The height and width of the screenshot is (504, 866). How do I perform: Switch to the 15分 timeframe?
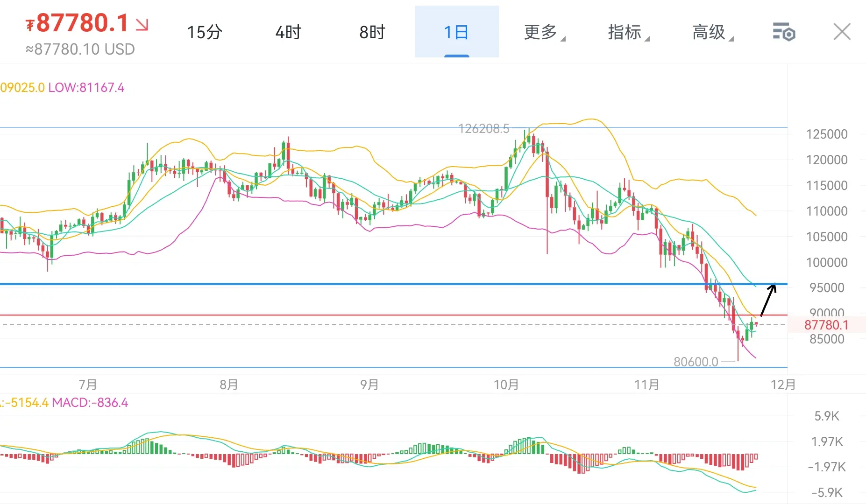click(x=205, y=32)
